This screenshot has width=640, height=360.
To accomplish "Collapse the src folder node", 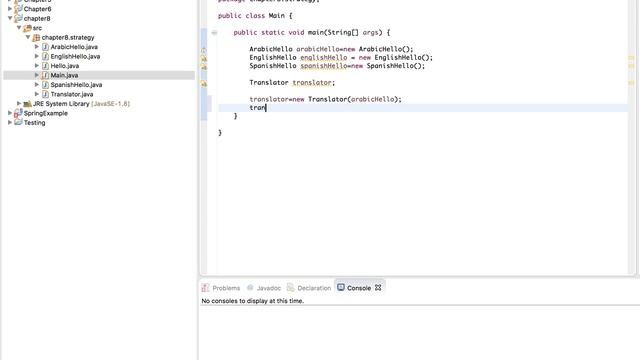I will coord(19,28).
